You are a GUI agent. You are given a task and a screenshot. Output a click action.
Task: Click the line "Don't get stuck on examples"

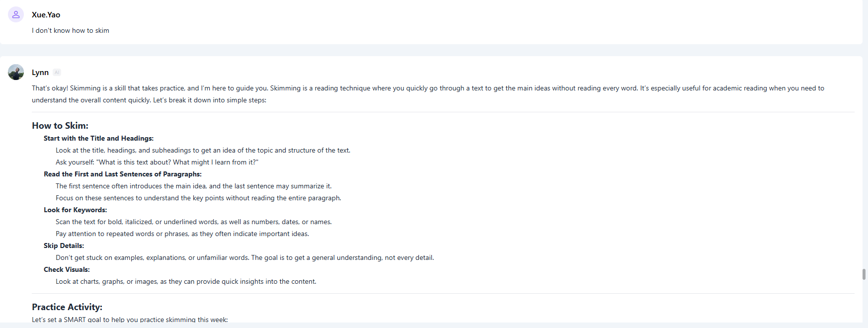click(x=244, y=258)
